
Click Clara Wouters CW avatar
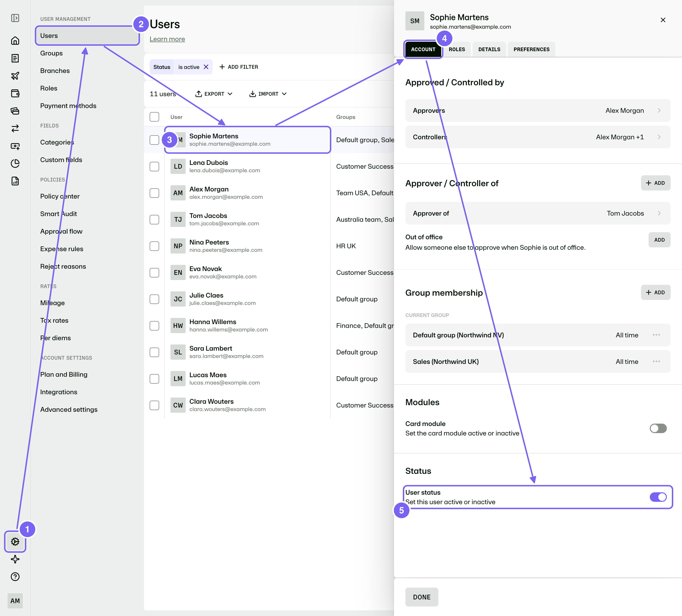click(x=178, y=405)
